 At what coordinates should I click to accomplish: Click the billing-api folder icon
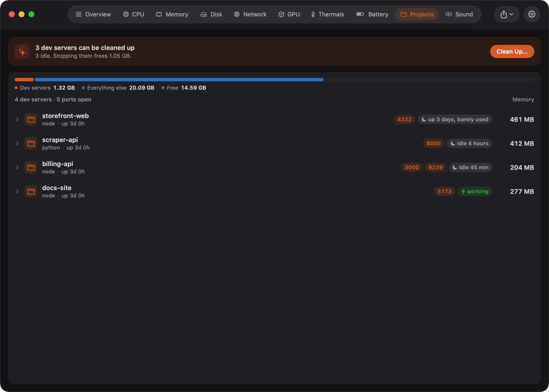coord(31,167)
